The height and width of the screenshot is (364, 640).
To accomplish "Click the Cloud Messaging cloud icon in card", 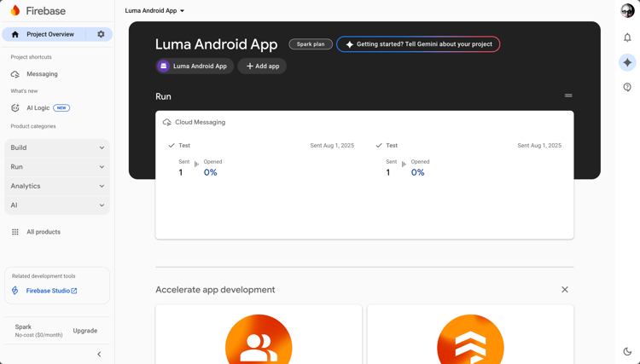I will (x=167, y=122).
